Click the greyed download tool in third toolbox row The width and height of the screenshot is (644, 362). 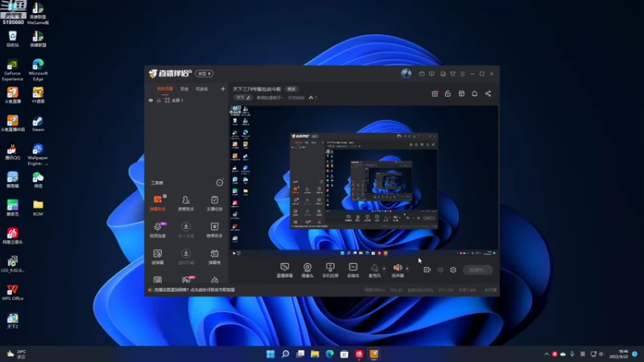point(186,257)
